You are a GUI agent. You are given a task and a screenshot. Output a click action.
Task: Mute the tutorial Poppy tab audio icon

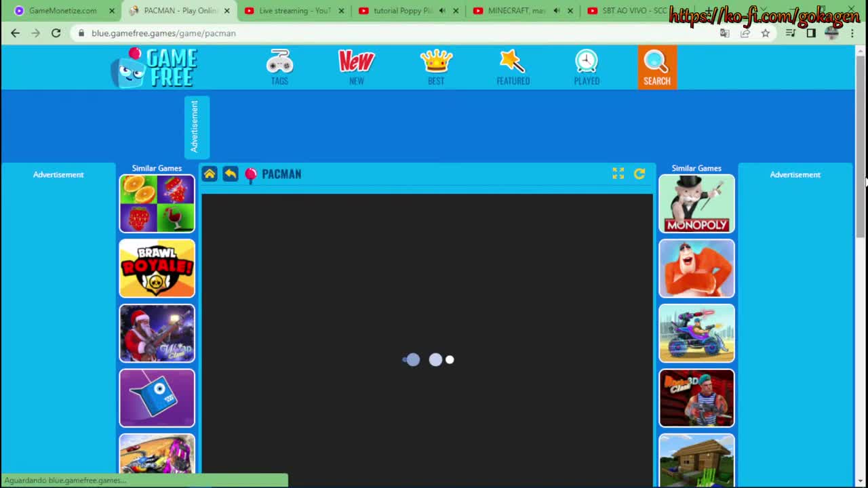(x=442, y=11)
